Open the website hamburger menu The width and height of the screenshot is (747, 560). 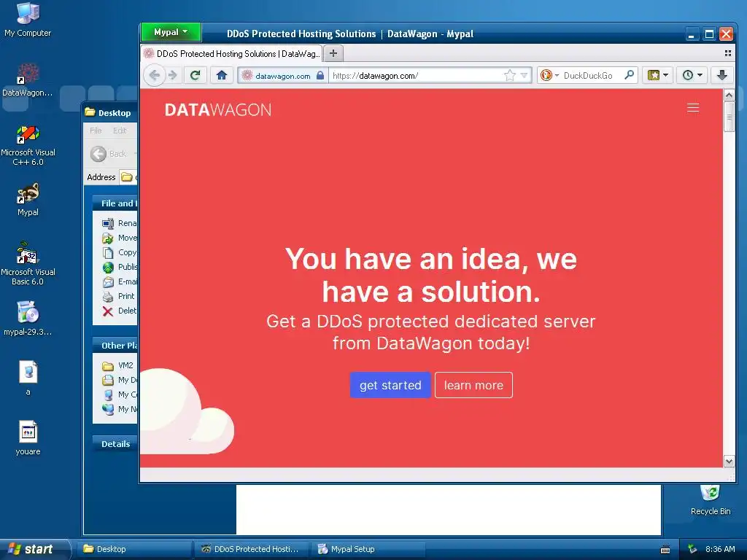click(693, 108)
